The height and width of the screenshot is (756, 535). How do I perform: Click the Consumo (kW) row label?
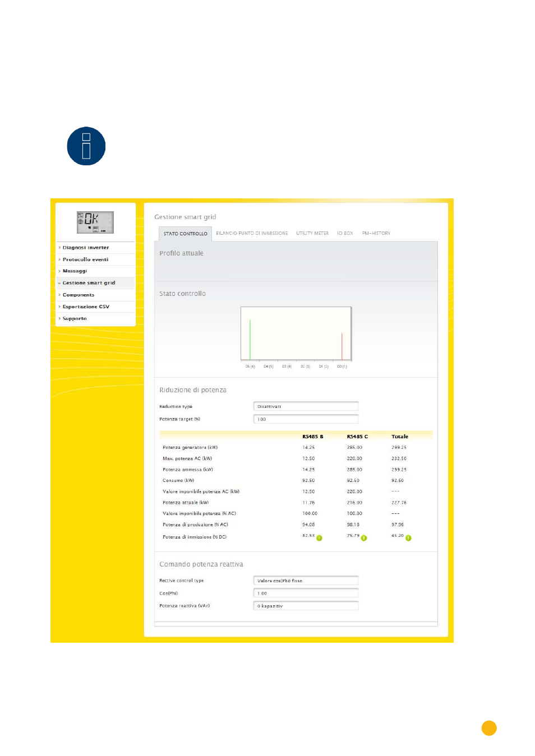178,480
